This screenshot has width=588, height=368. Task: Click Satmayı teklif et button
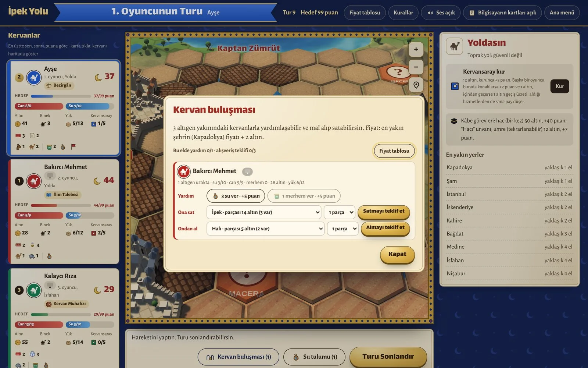coord(384,212)
